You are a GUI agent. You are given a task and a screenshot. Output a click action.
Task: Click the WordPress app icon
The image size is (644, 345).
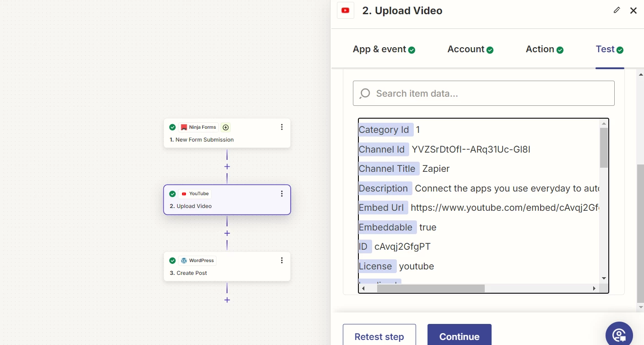pos(184,261)
